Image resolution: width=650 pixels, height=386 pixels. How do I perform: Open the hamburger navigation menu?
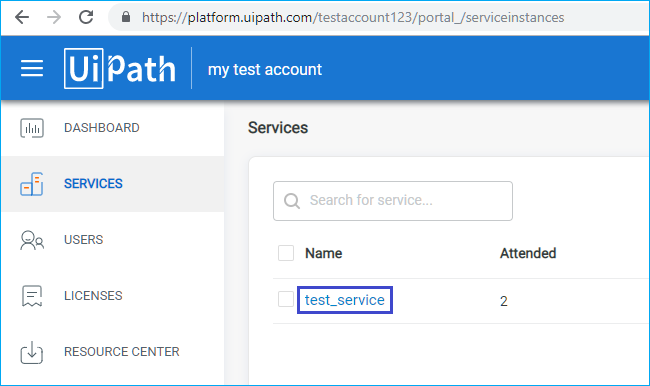32,68
